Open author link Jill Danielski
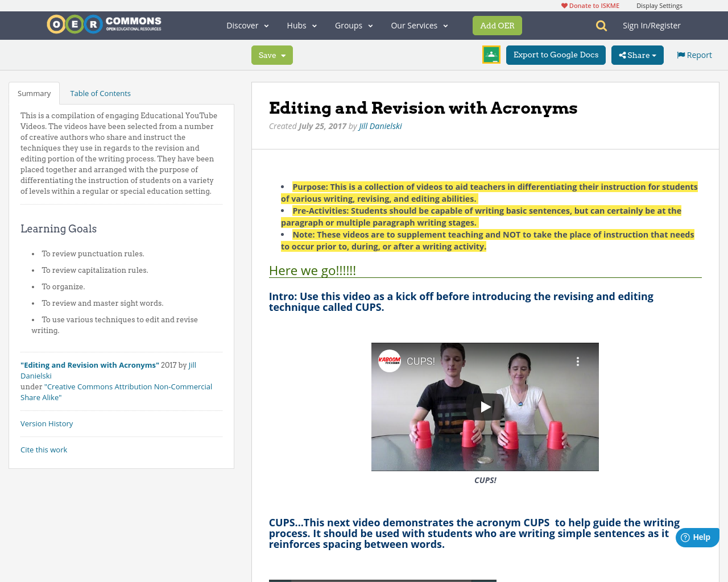728x582 pixels. point(380,125)
